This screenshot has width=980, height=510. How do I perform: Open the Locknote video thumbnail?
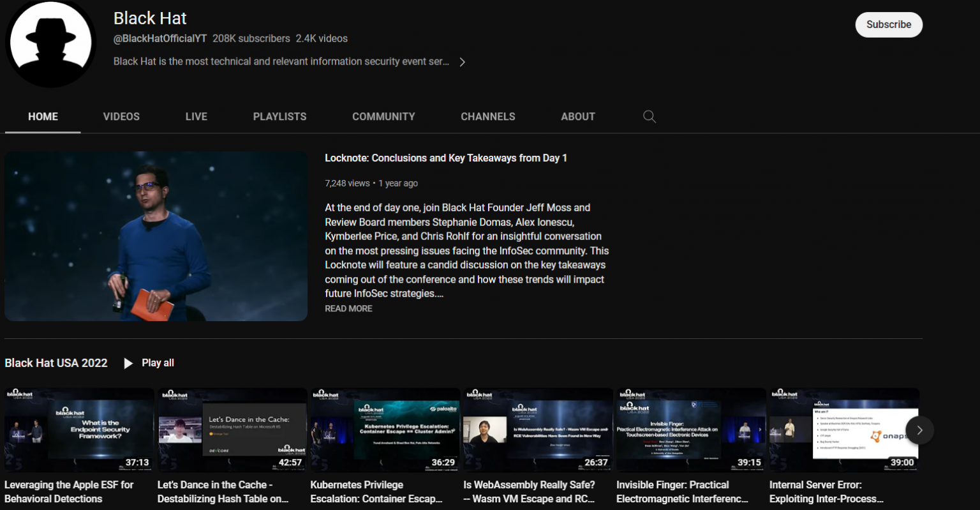(156, 236)
